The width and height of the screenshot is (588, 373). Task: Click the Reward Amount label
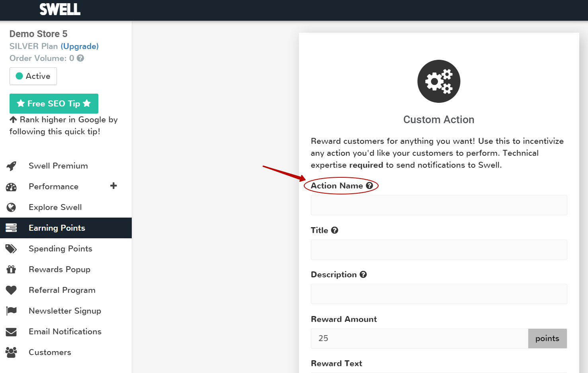pyautogui.click(x=344, y=319)
